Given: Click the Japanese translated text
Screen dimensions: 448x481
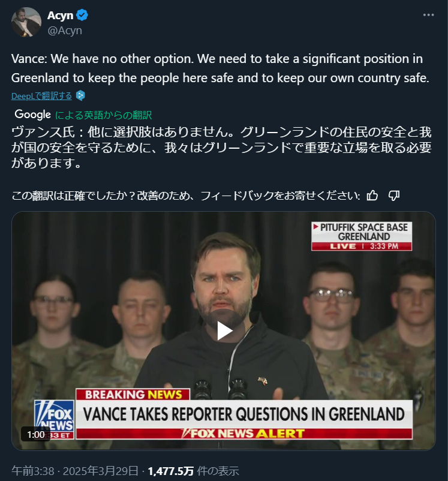Looking at the screenshot, I should (221, 148).
